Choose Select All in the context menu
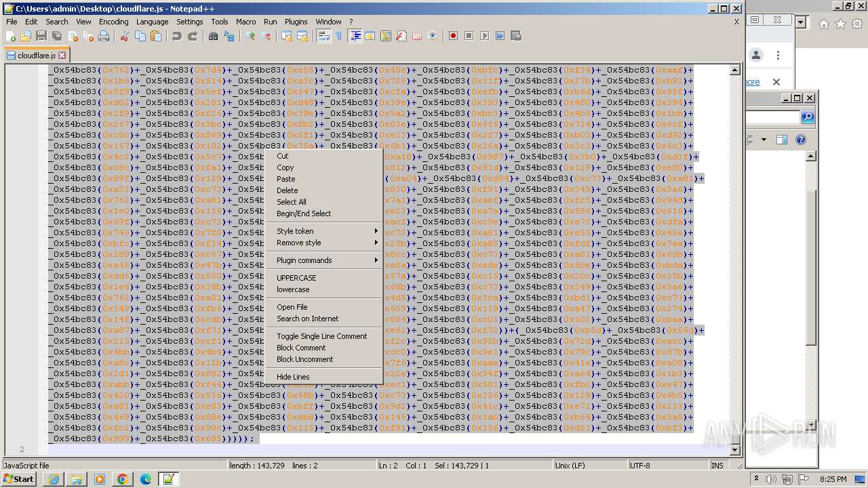This screenshot has width=868, height=488. point(324,202)
